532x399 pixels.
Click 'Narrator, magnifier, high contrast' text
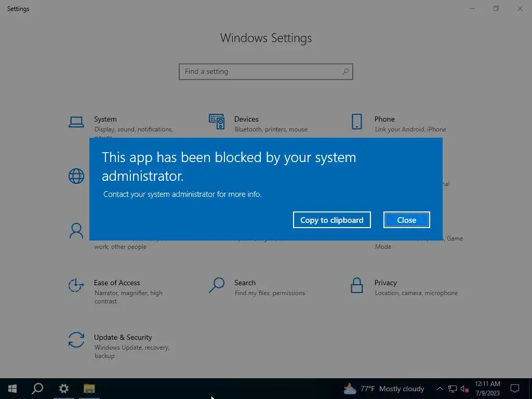point(128,297)
